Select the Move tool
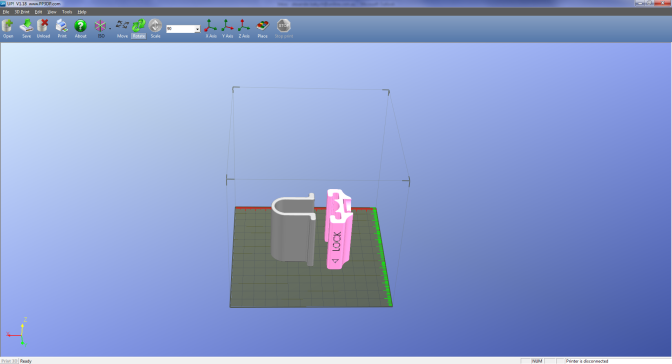The height and width of the screenshot is (364, 672). point(122,28)
